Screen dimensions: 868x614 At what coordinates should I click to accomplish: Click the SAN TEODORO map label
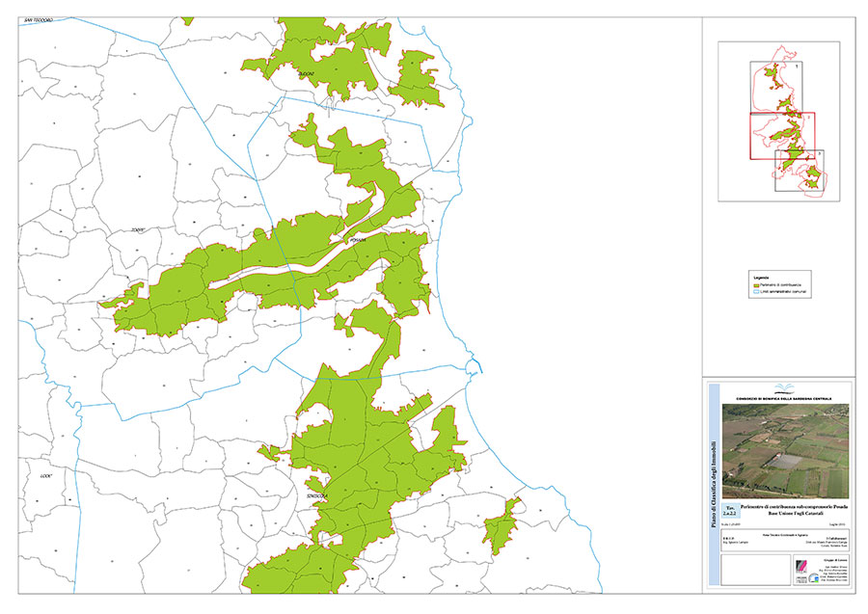click(x=39, y=20)
